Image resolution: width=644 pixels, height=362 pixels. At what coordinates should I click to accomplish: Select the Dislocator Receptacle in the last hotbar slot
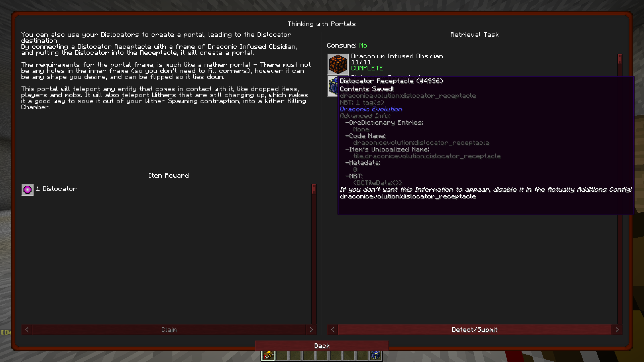point(376,355)
